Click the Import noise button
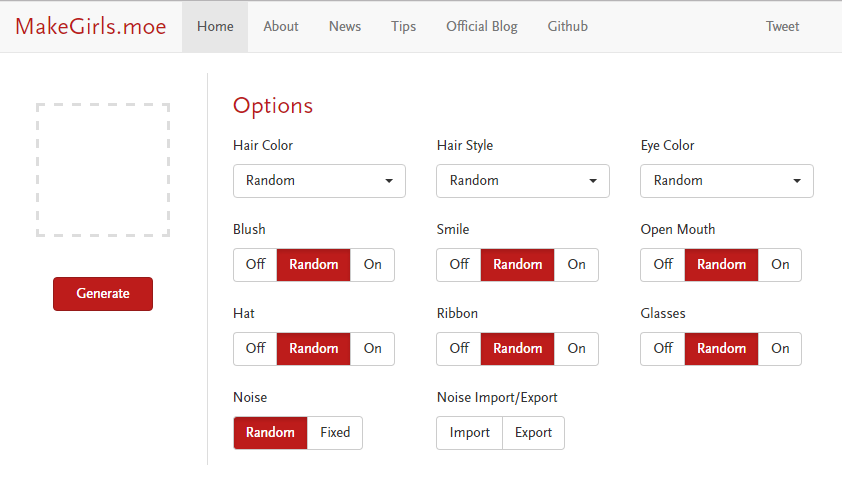The height and width of the screenshot is (493, 842). coord(470,433)
